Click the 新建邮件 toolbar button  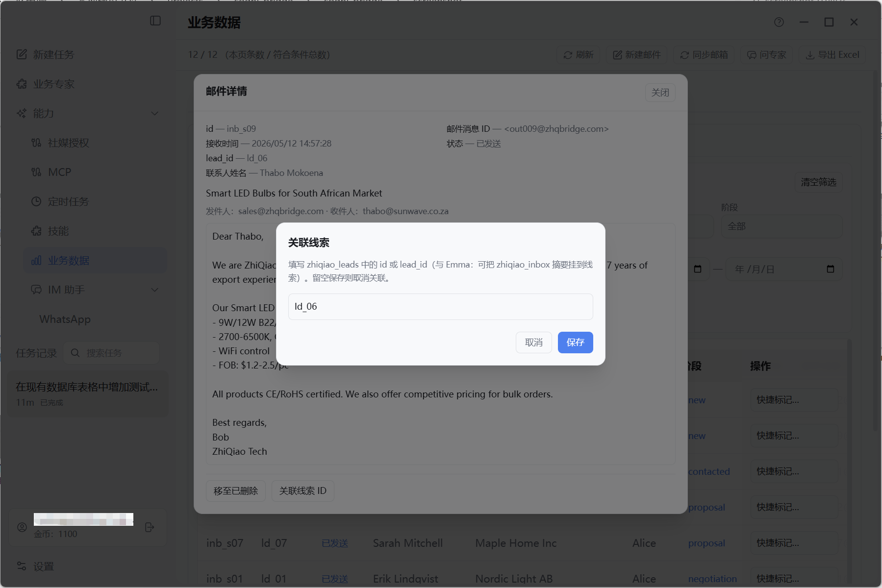pyautogui.click(x=636, y=55)
